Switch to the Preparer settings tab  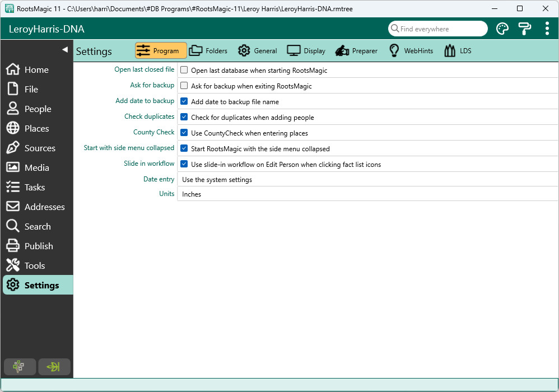(356, 50)
